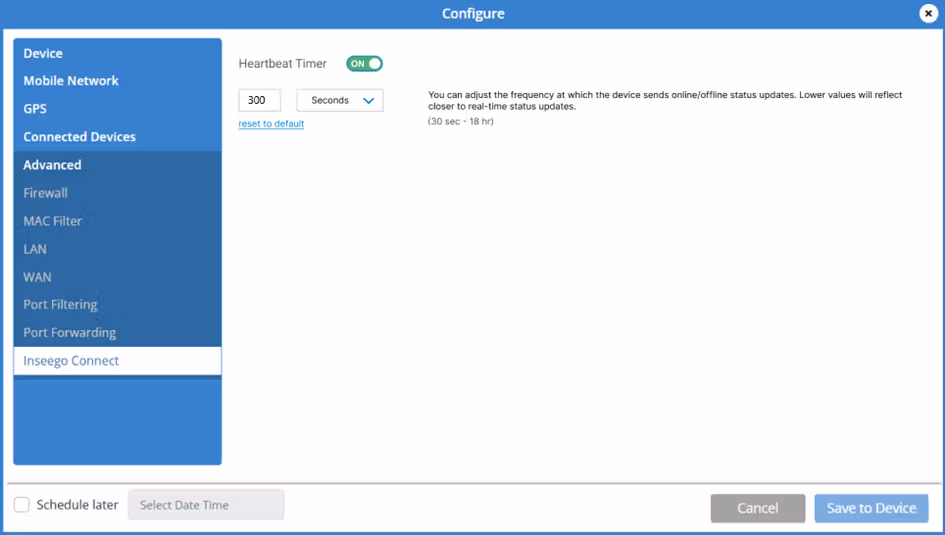The height and width of the screenshot is (535, 945).
Task: Click reset to default link
Action: pyautogui.click(x=271, y=124)
